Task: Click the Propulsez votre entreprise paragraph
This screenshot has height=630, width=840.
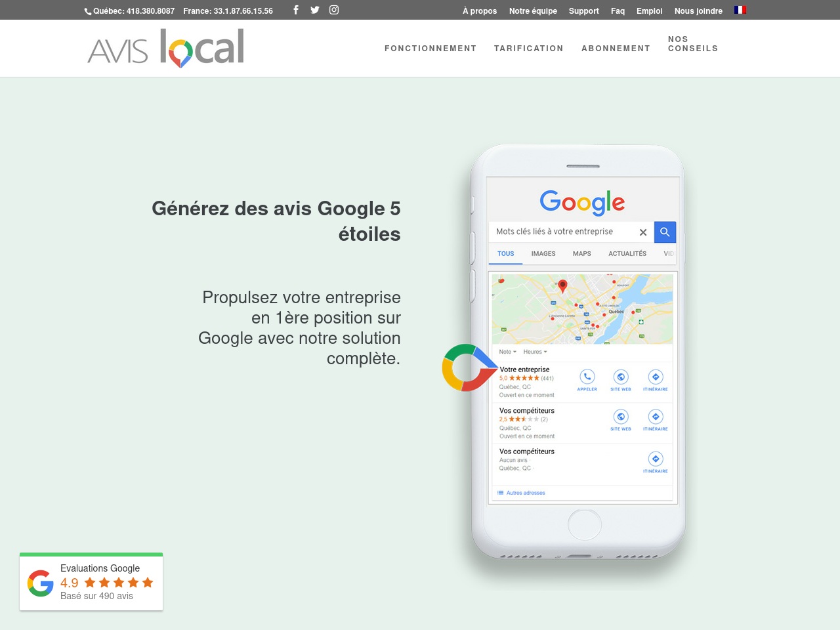Action: 299,328
